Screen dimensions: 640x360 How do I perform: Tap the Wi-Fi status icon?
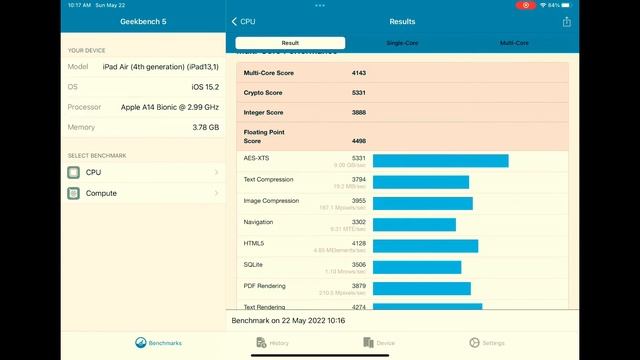[x=543, y=5]
